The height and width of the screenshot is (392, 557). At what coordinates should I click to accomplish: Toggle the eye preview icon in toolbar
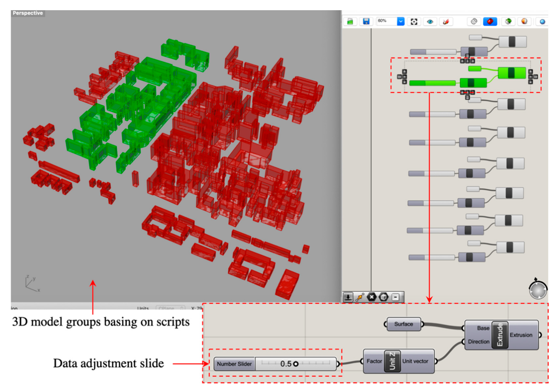(430, 22)
